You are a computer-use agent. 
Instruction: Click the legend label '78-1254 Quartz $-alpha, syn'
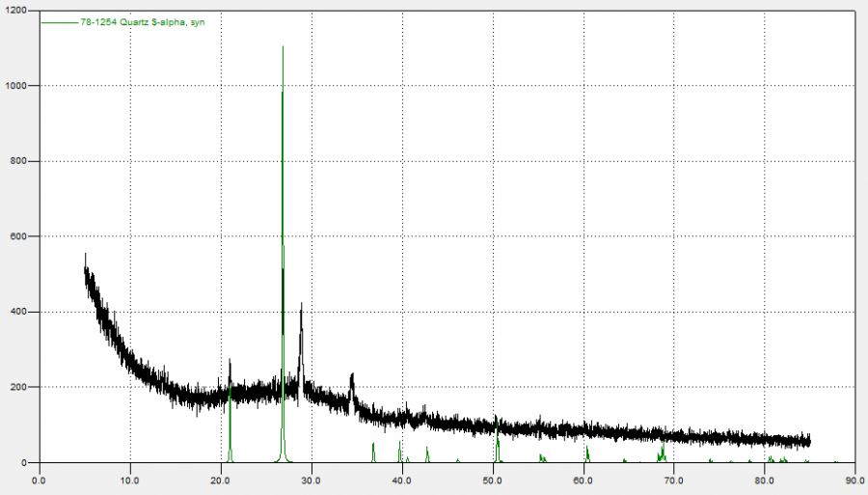pyautogui.click(x=143, y=22)
